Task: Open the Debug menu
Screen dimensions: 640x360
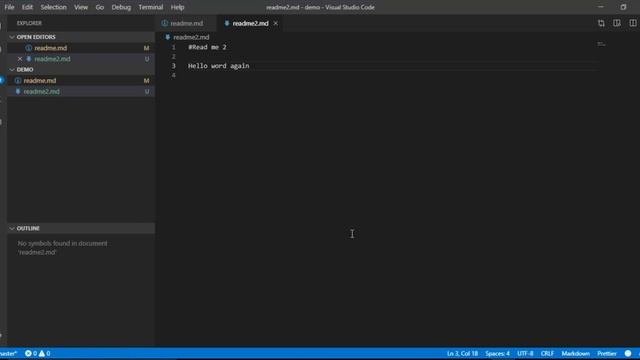Action: click(x=121, y=7)
